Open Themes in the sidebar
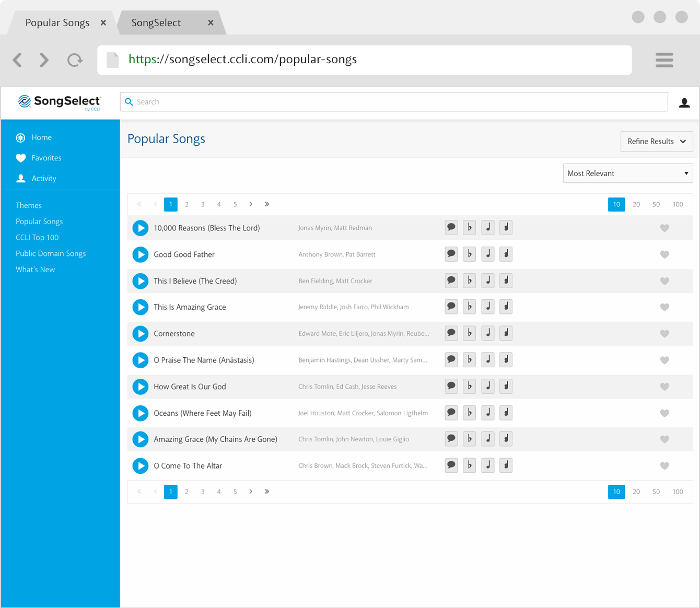 [29, 206]
